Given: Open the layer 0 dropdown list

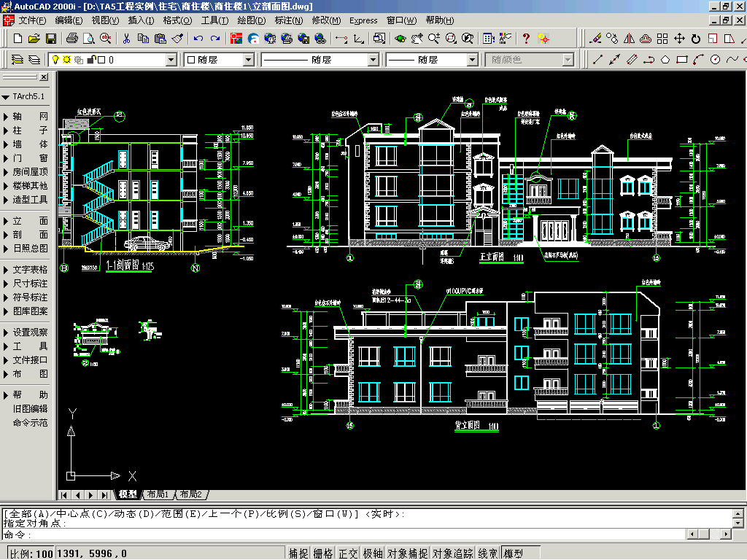Looking at the screenshot, I should (171, 60).
